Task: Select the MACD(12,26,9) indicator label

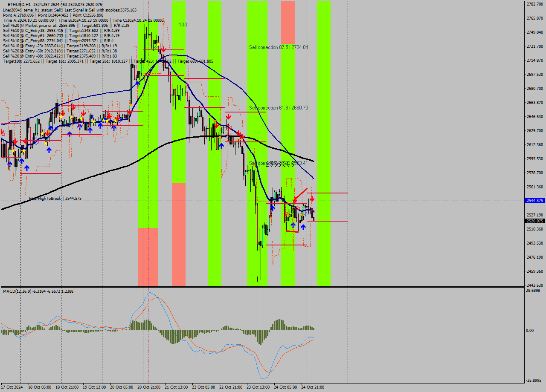Action: (38, 291)
